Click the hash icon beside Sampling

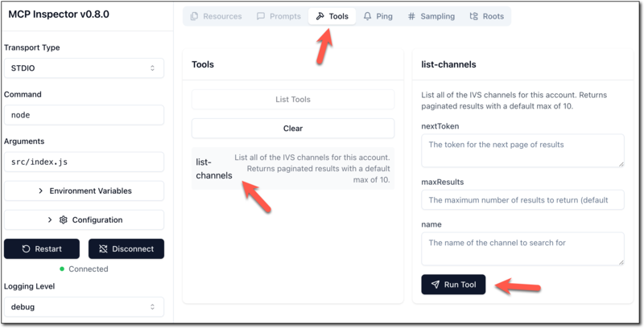(411, 16)
